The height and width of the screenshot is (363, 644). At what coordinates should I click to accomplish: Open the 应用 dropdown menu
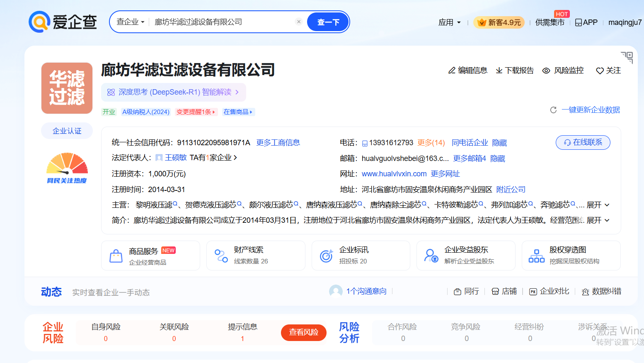tap(450, 22)
